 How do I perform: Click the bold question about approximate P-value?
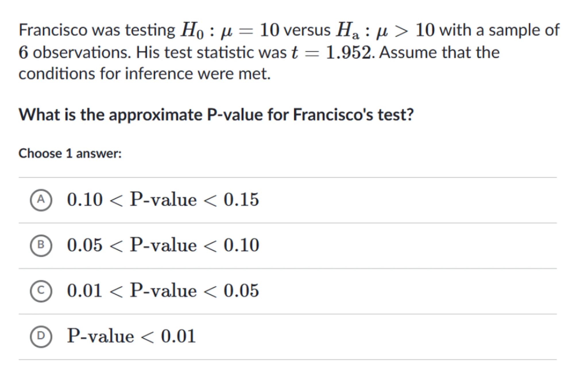[216, 115]
